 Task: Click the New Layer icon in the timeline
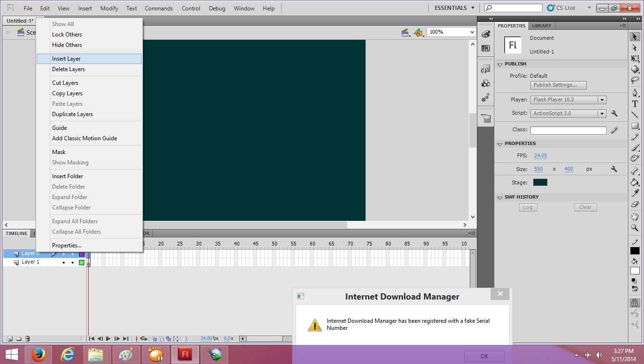(10, 338)
